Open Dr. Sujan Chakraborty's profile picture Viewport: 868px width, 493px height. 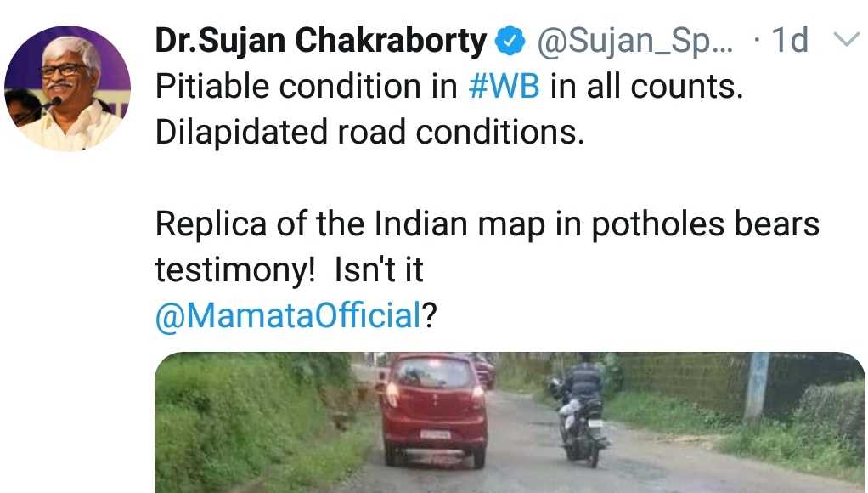pos(68,88)
